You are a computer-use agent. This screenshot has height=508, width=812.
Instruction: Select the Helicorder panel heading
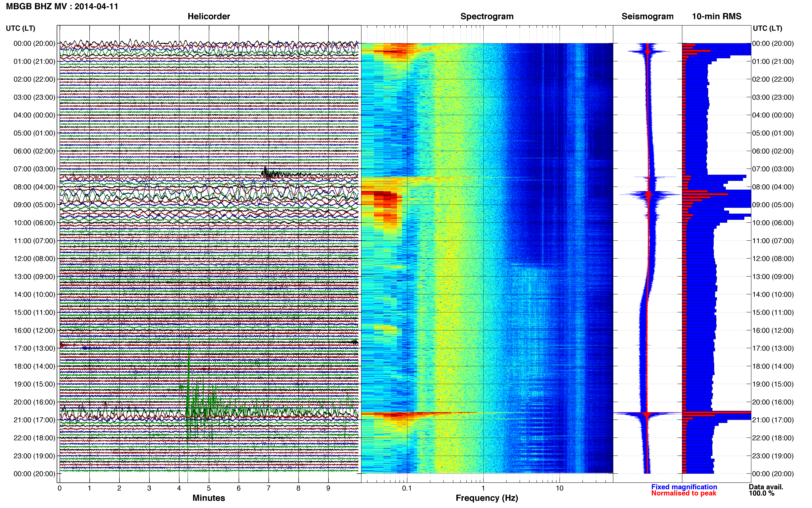[208, 16]
